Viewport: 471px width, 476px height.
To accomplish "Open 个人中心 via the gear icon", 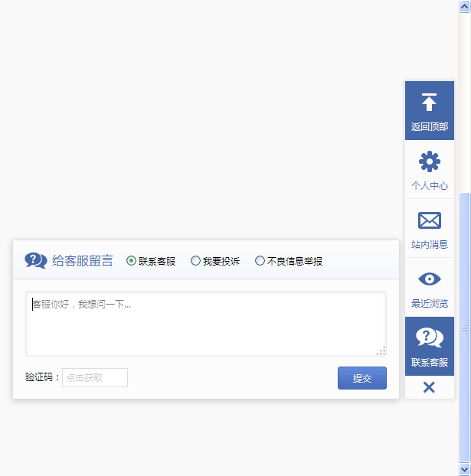I will (429, 161).
